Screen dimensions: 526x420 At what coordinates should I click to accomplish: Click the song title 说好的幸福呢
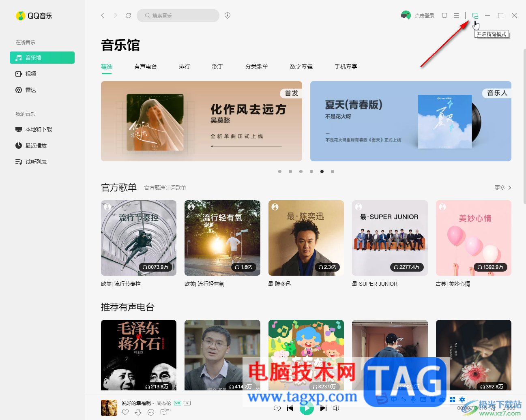pyautogui.click(x=136, y=403)
